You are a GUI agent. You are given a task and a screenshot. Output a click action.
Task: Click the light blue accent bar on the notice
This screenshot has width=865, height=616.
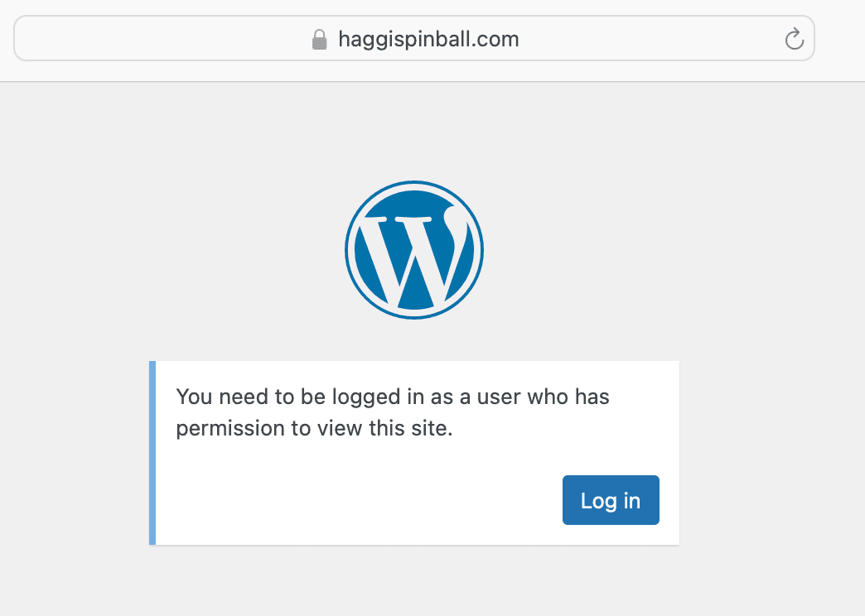(x=152, y=453)
